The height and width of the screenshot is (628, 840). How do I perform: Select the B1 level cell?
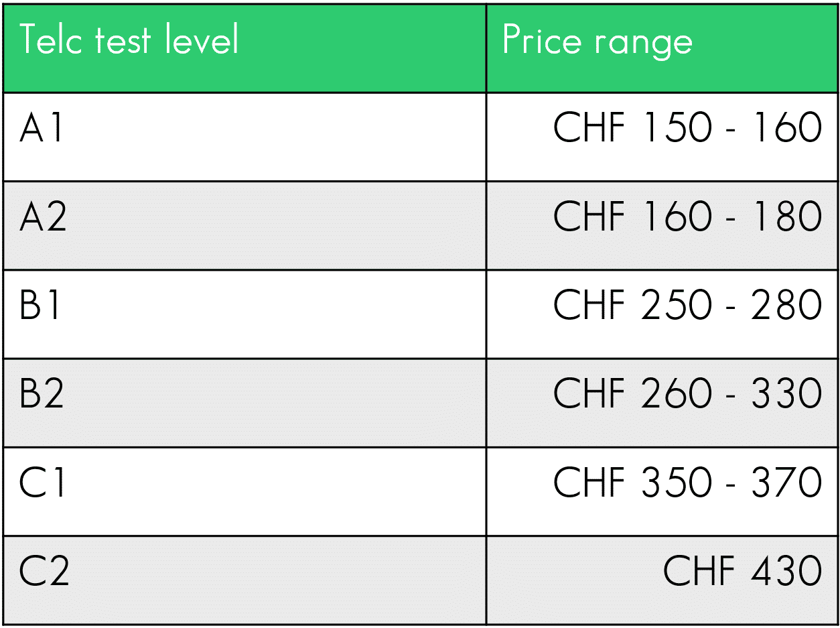41,305
